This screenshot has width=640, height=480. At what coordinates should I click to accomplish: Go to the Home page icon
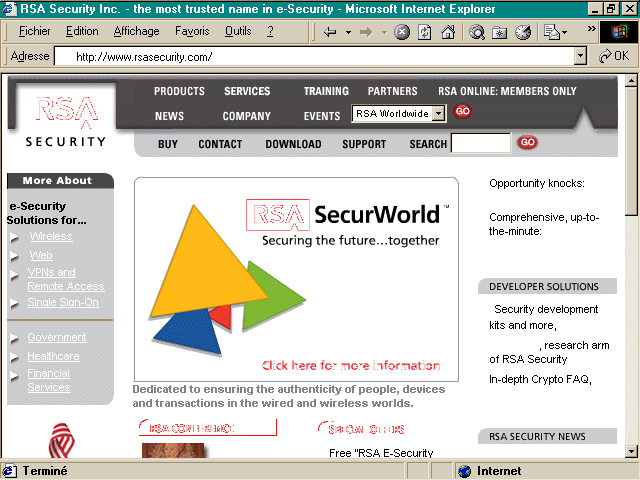(448, 32)
